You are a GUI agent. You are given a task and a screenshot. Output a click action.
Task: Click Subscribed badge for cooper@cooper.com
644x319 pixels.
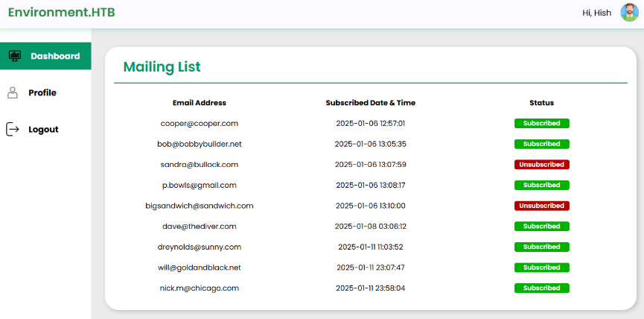[x=541, y=123]
